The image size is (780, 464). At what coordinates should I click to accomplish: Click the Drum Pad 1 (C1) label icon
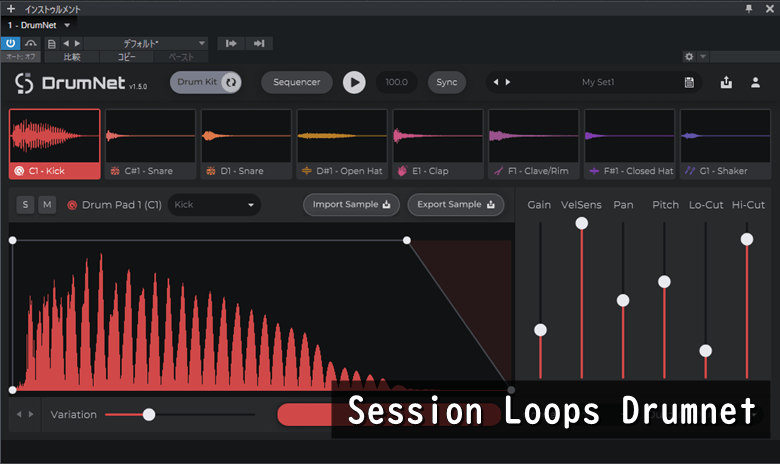[72, 205]
